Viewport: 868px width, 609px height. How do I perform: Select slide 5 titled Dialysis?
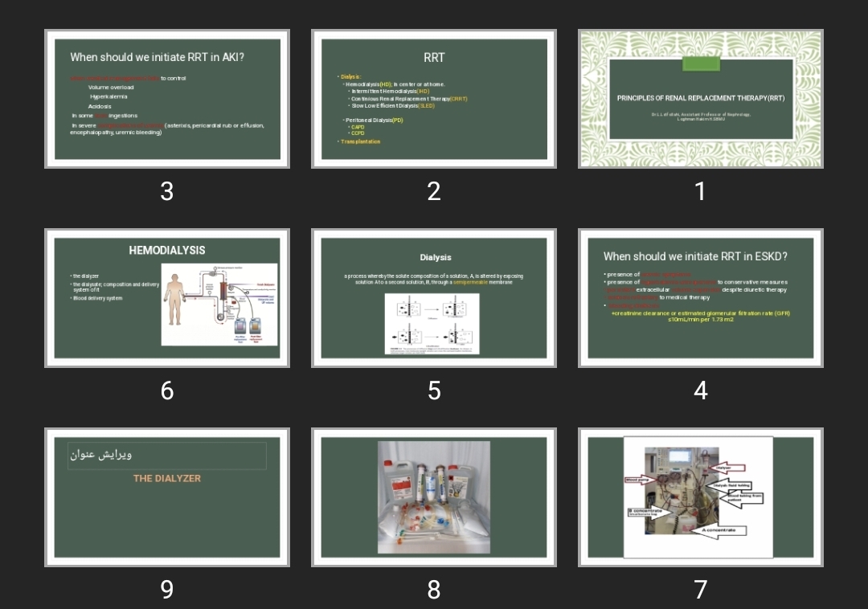[434, 298]
